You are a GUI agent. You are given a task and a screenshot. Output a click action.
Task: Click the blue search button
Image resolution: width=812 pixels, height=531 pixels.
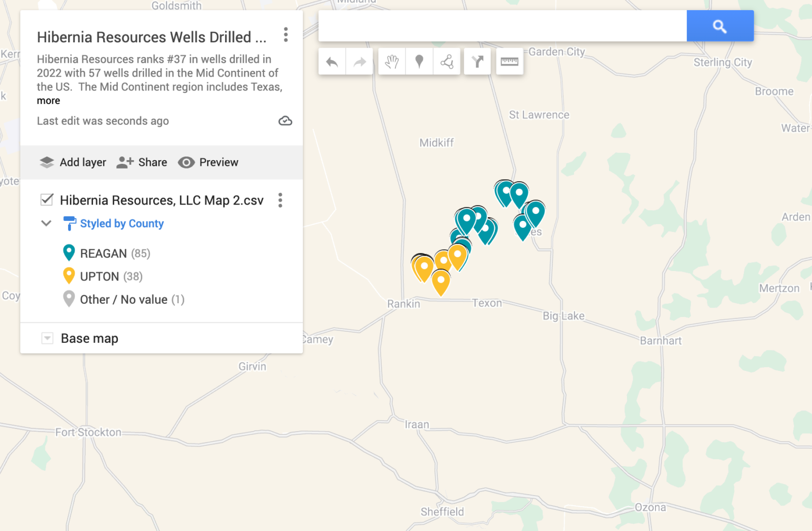tap(719, 26)
